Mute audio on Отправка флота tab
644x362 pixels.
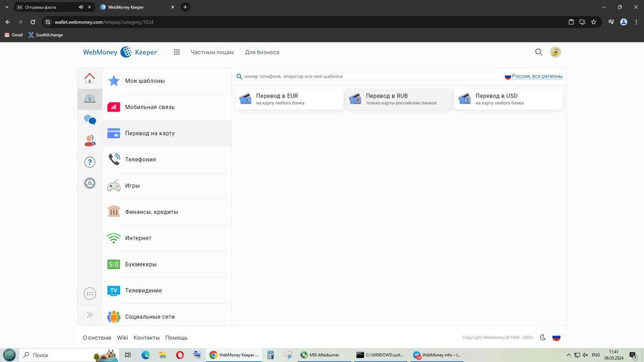click(x=80, y=7)
